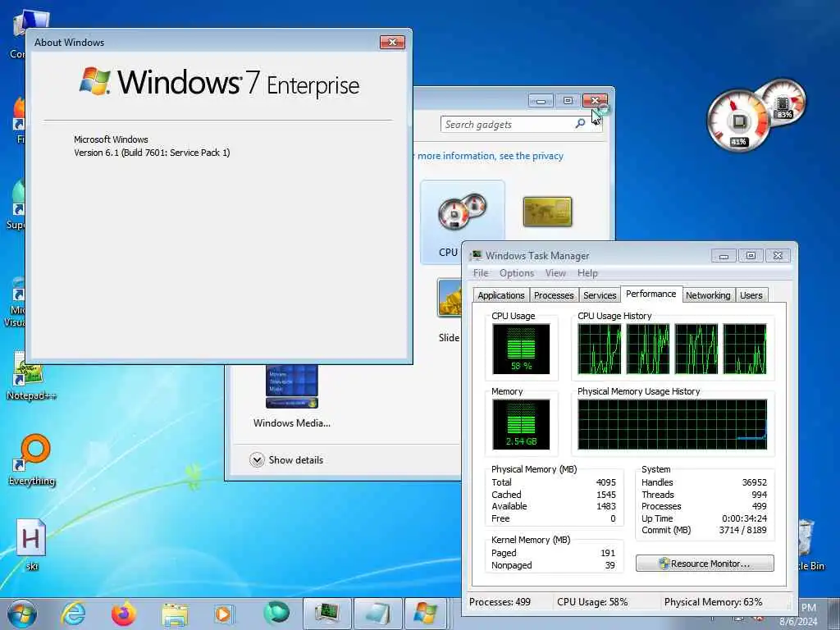This screenshot has width=840, height=630.
Task: Click the first CPU Usage History graph
Action: coord(600,349)
